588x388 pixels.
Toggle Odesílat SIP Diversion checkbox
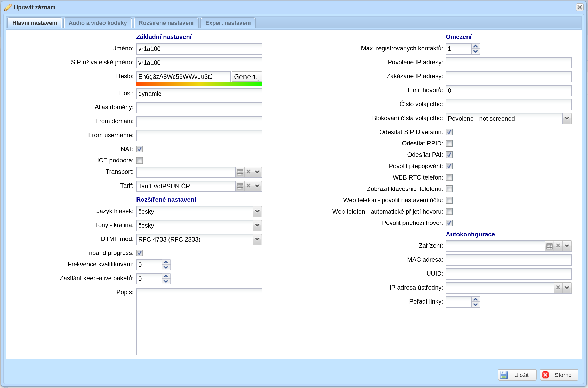click(449, 132)
